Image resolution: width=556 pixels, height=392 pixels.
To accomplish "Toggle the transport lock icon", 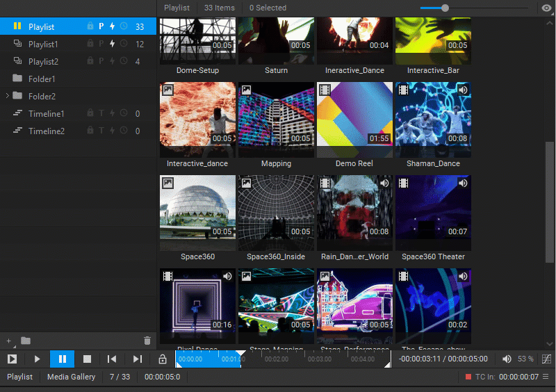I will tap(163, 359).
